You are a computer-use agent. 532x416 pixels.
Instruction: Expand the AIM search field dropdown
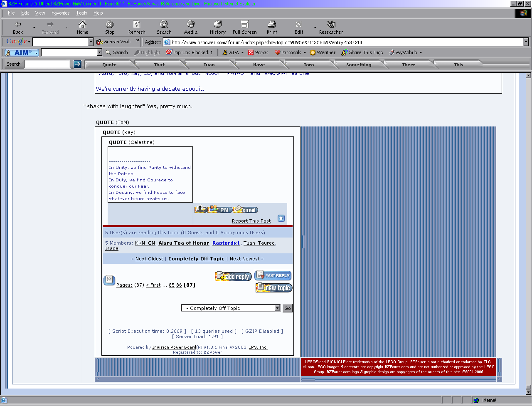(99, 52)
